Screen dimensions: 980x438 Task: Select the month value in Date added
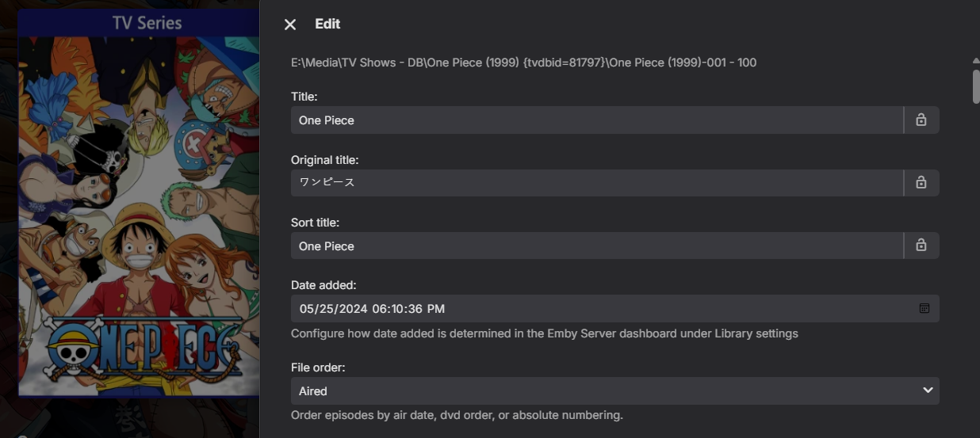[308, 309]
